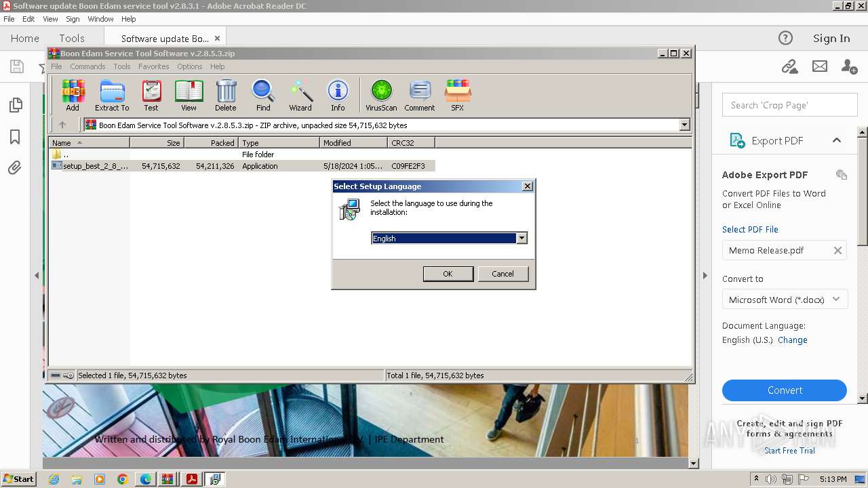
Task: Click Start Free Trial link
Action: 789,451
